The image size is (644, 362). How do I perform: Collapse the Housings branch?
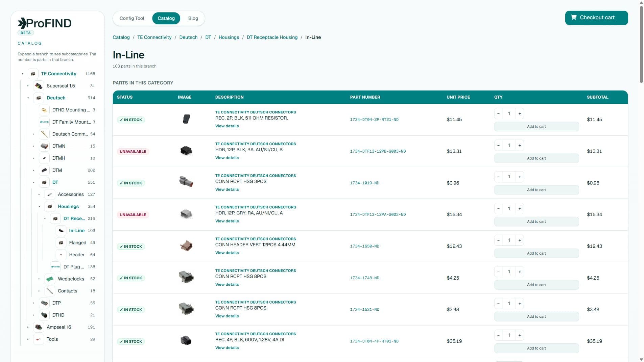(x=39, y=207)
